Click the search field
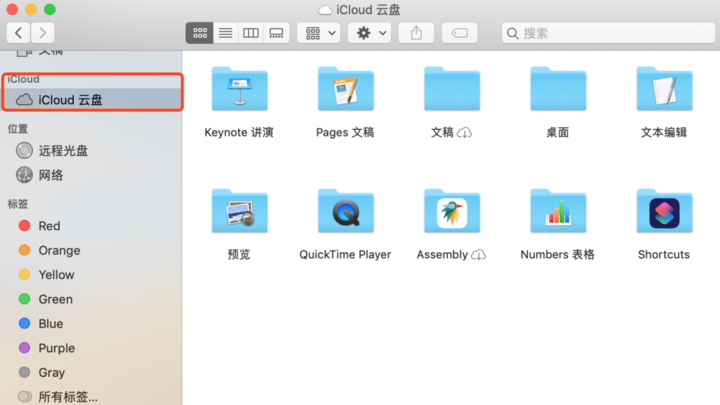Image resolution: width=720 pixels, height=405 pixels. click(x=608, y=33)
